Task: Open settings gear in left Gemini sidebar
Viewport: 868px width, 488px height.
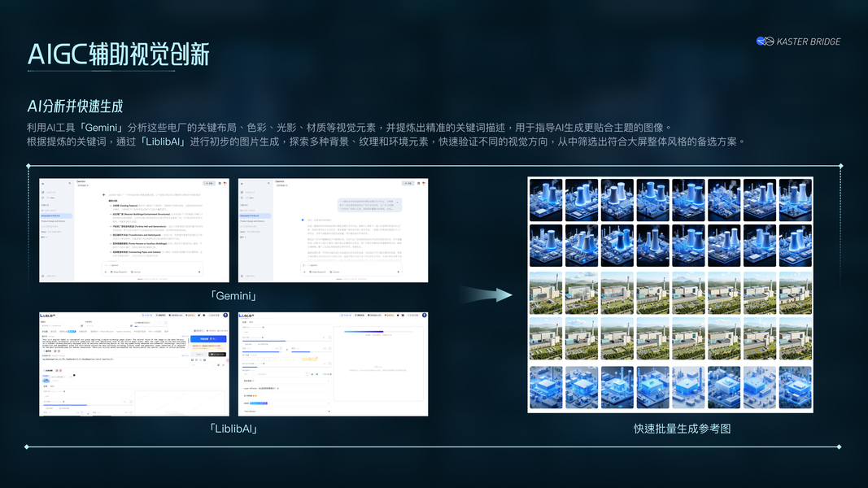Action: pyautogui.click(x=42, y=276)
